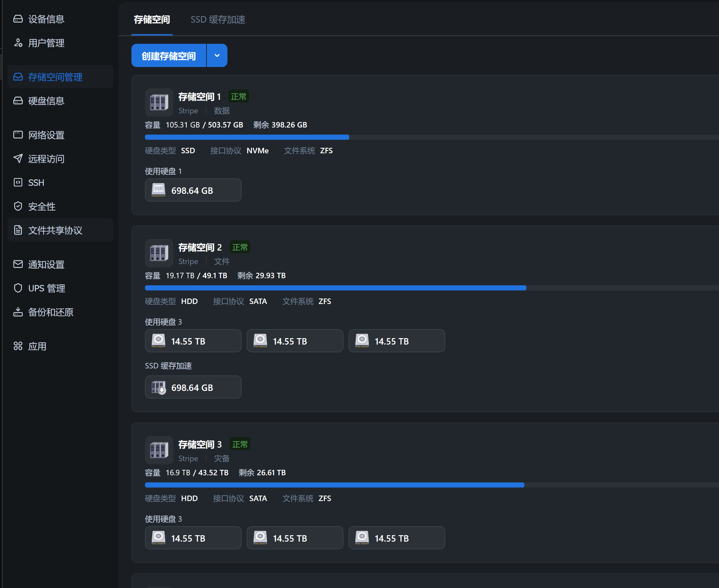Viewport: 719px width, 588px height.
Task: Click the 创建存储空间 button
Action: point(169,56)
